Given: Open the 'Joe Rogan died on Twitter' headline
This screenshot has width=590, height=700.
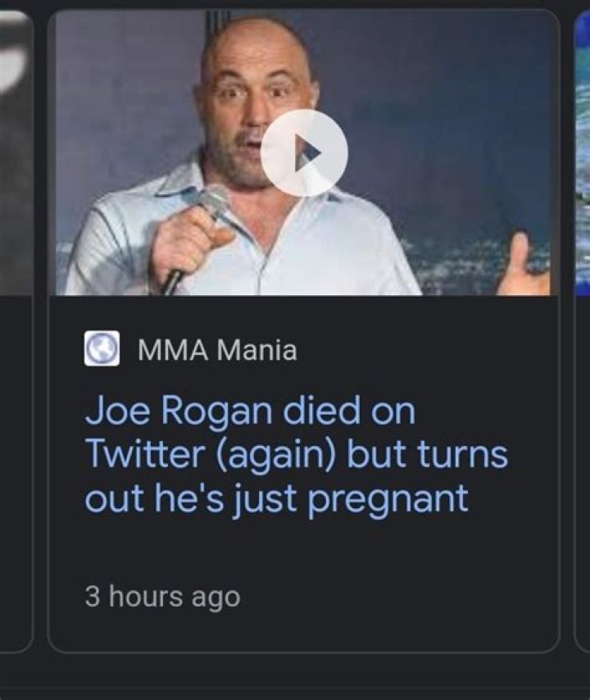Looking at the screenshot, I should click(x=295, y=455).
